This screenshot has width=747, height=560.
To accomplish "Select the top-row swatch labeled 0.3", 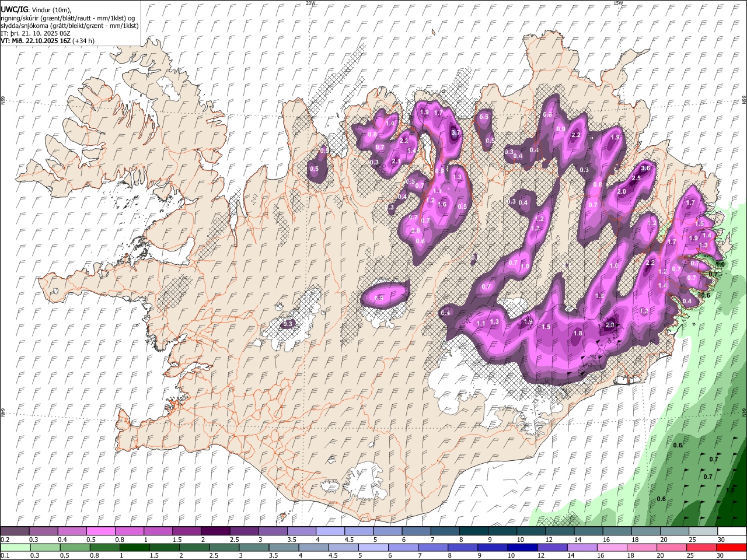I will click(43, 531).
